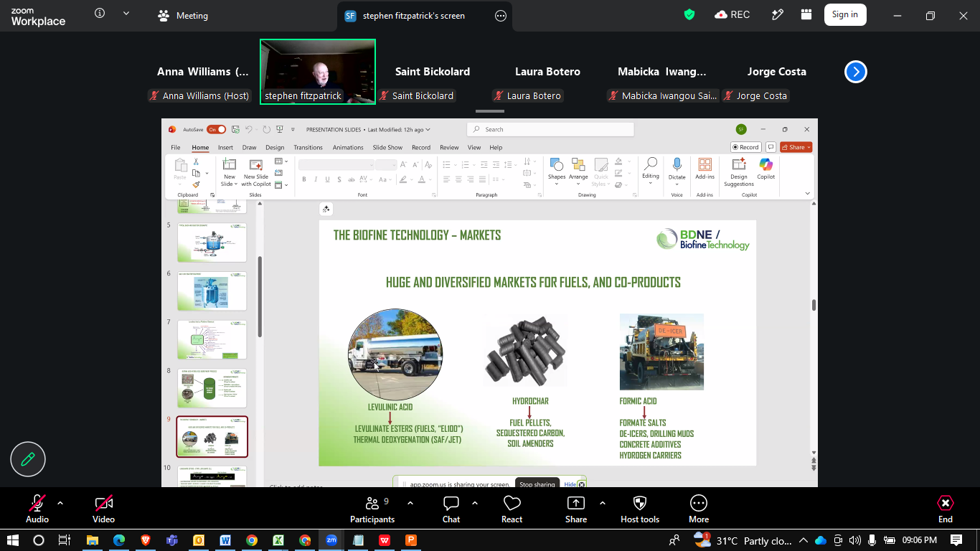This screenshot has width=980, height=551.
Task: Toggle Italic formatting
Action: [x=316, y=179]
